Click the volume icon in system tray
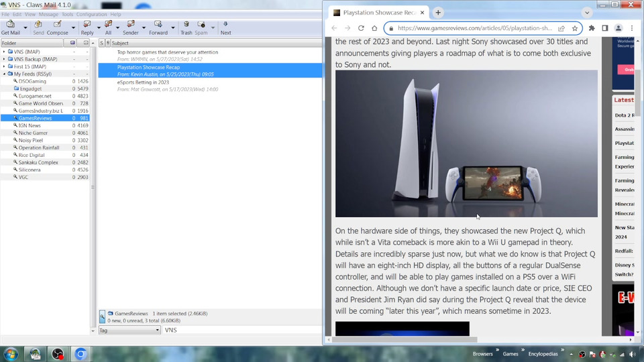The height and width of the screenshot is (362, 644). 632,354
